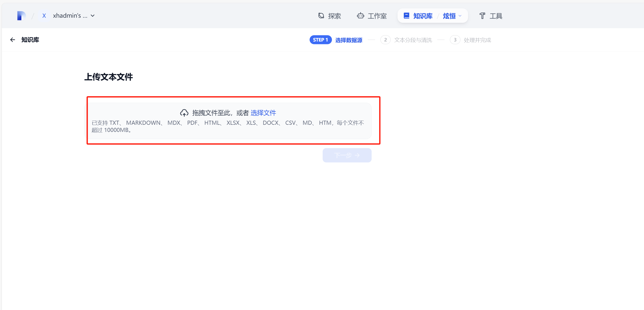Click the STEP 1 badge
The image size is (644, 310).
320,40
